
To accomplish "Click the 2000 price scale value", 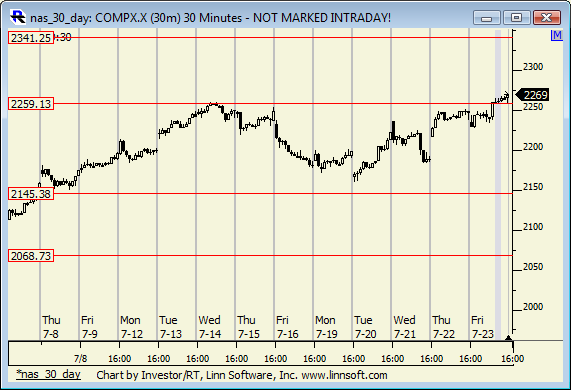I will (533, 307).
